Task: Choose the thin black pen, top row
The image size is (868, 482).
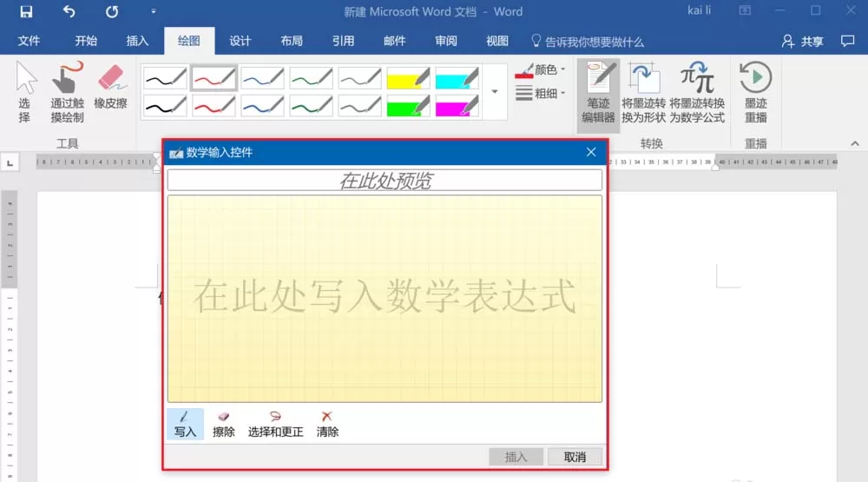Action: (165, 79)
